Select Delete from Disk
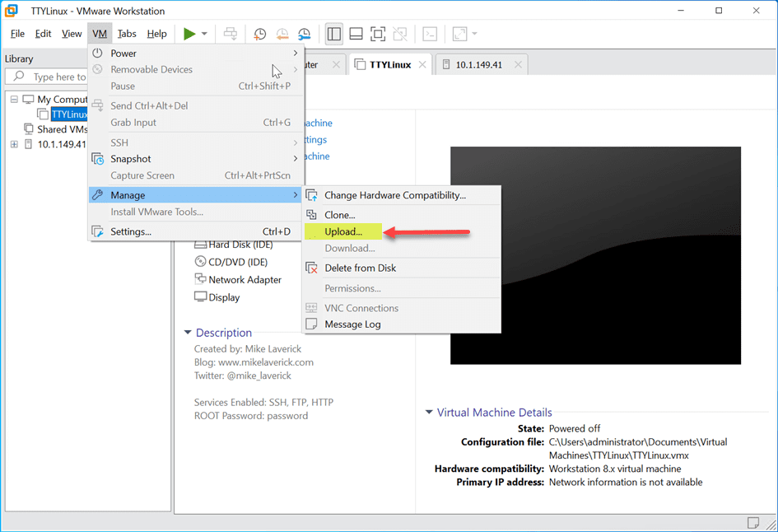The image size is (778, 532). [x=402, y=268]
